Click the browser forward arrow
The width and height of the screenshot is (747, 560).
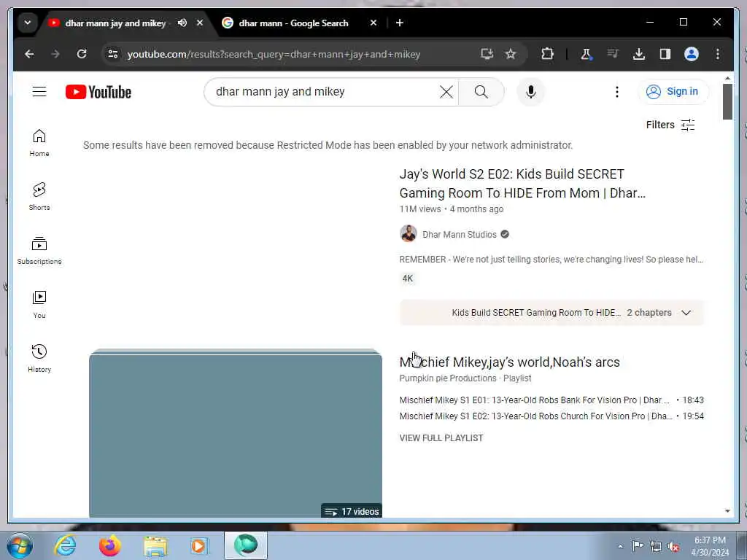(55, 54)
